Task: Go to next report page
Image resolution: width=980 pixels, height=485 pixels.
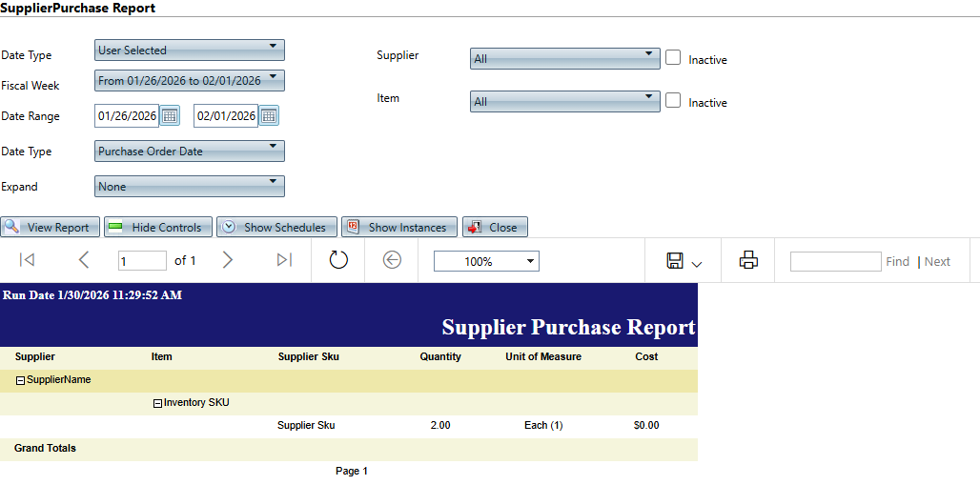Action: pyautogui.click(x=227, y=260)
